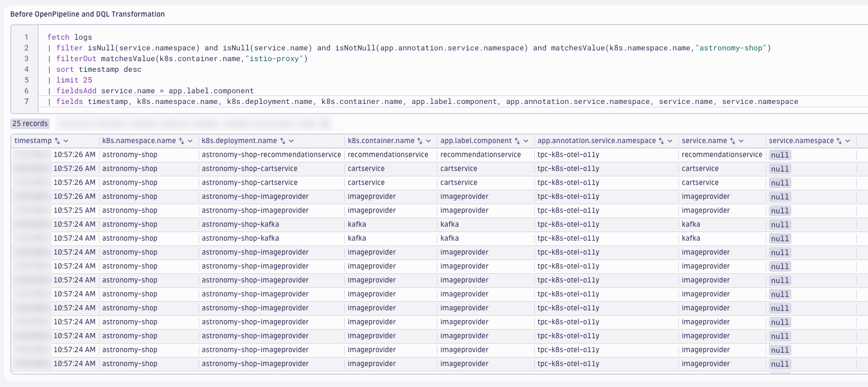The width and height of the screenshot is (868, 387).
Task: Select recommendationservice container name cell
Action: 388,154
